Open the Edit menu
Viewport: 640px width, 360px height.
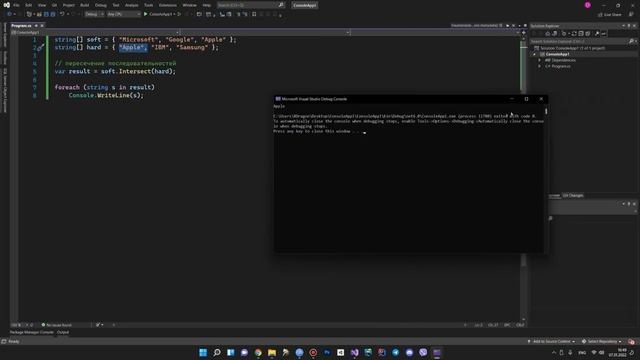[29, 5]
